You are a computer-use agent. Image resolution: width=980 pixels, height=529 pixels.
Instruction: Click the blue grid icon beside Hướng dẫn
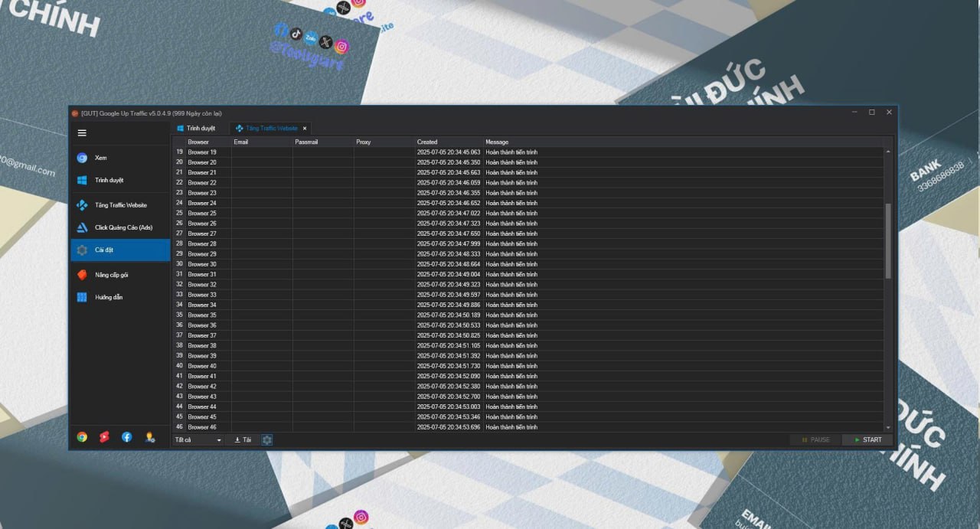tap(82, 297)
